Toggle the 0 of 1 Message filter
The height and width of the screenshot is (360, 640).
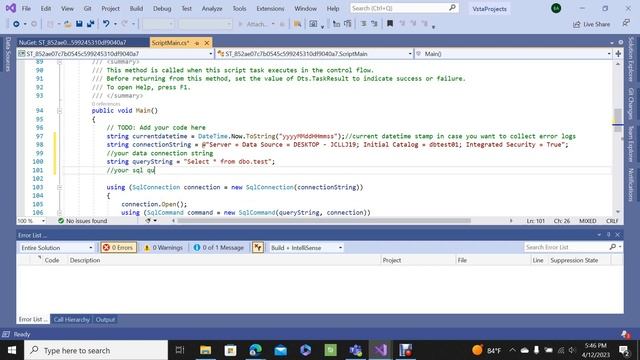point(219,247)
